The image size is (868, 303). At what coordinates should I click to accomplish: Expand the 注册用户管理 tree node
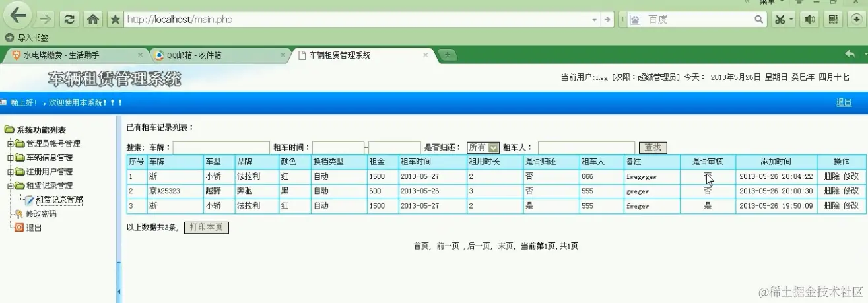click(11, 172)
